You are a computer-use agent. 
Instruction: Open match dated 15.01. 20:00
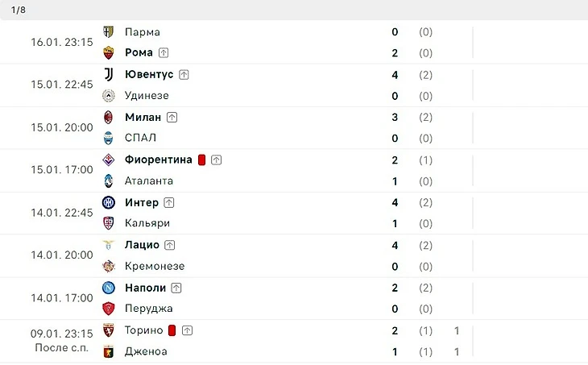(294, 128)
